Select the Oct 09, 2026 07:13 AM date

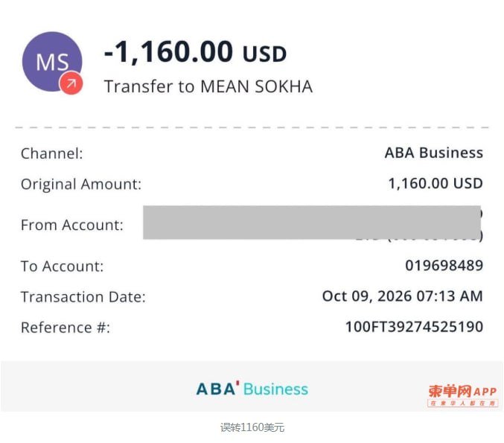[x=403, y=296]
